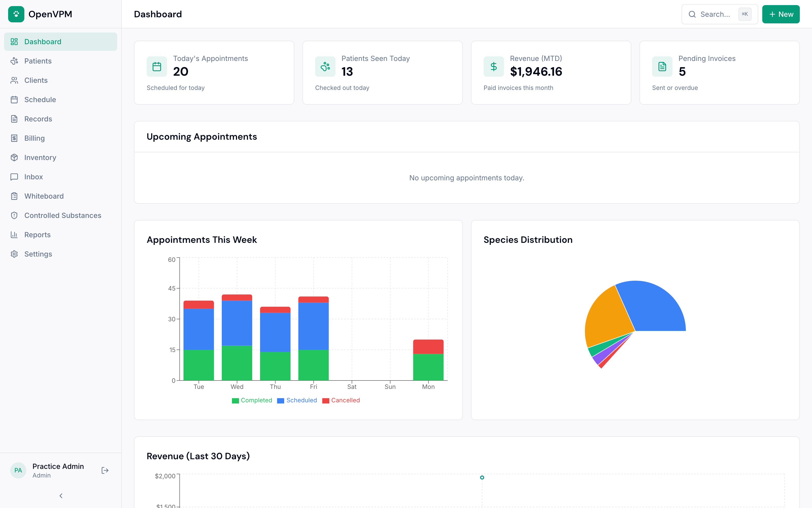
Task: Open the Clients page
Action: tap(61, 80)
